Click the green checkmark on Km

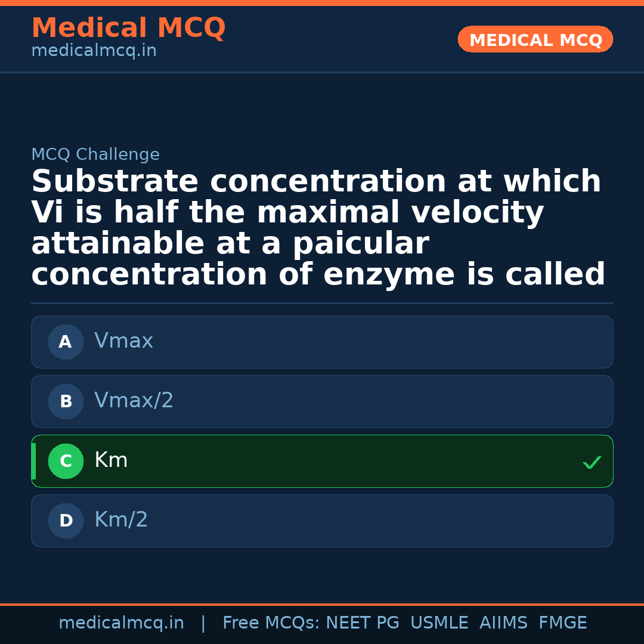[592, 462]
